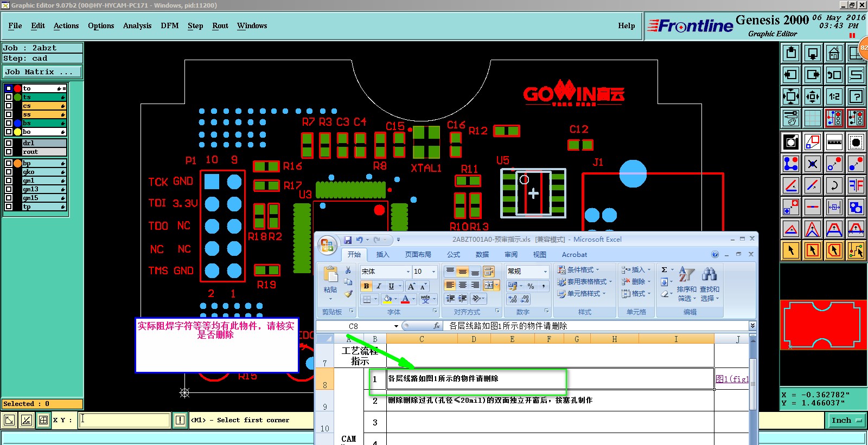Toggle the checkbox for layer bs

(9, 123)
